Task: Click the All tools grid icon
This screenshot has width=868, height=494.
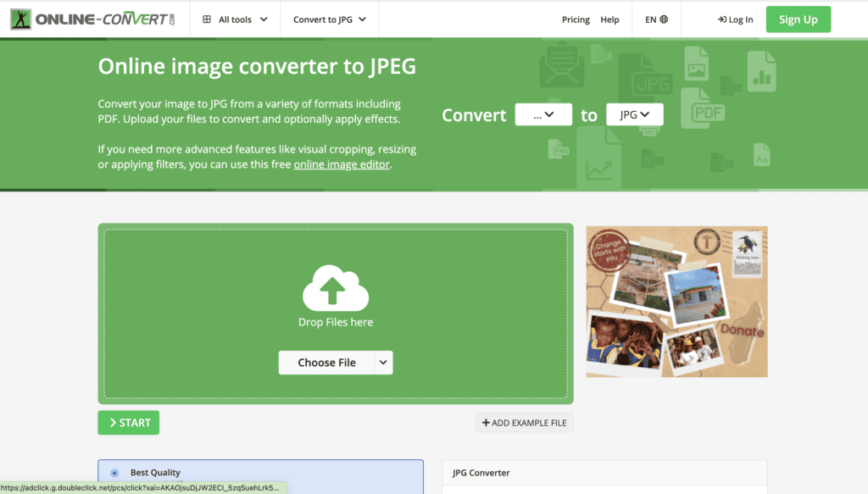Action: [207, 19]
